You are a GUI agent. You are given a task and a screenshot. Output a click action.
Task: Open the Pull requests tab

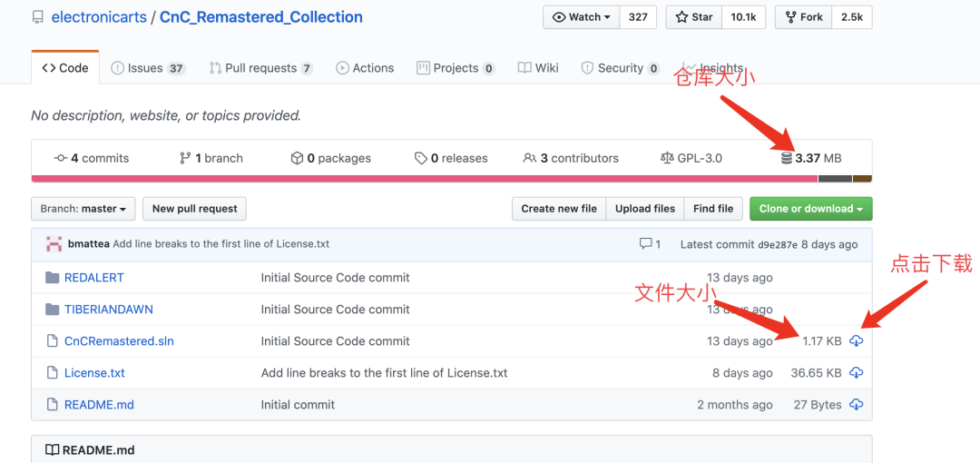260,68
